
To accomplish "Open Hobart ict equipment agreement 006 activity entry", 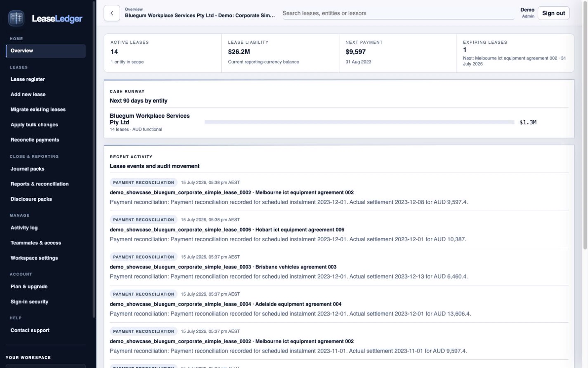I will 227,229.
